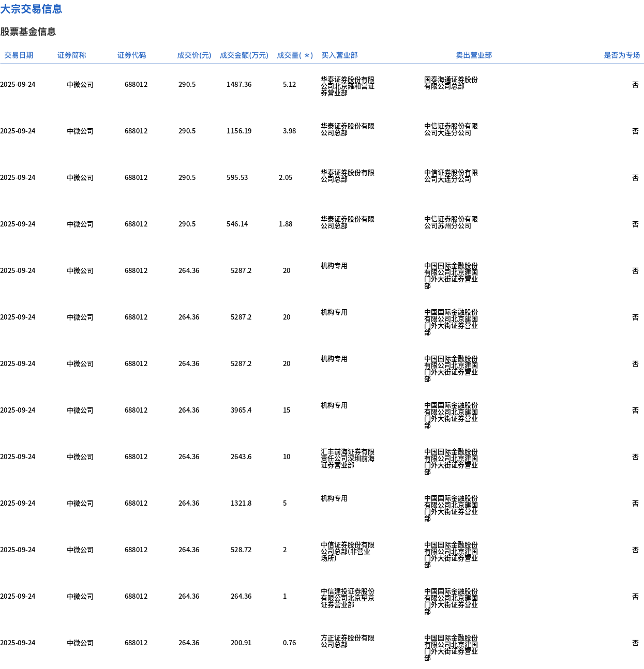Select the 200.91 amount cell
The width and height of the screenshot is (644, 669).
pos(241,643)
